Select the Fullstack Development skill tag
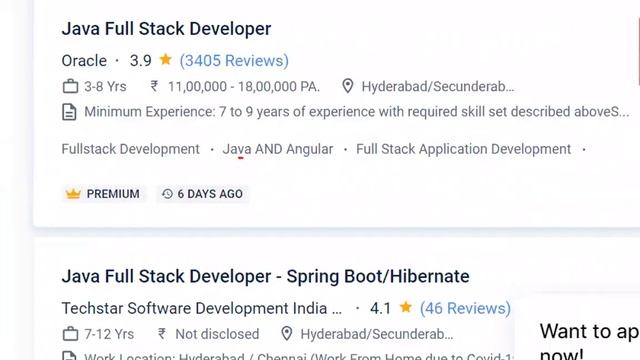This screenshot has width=640, height=360. click(x=131, y=149)
